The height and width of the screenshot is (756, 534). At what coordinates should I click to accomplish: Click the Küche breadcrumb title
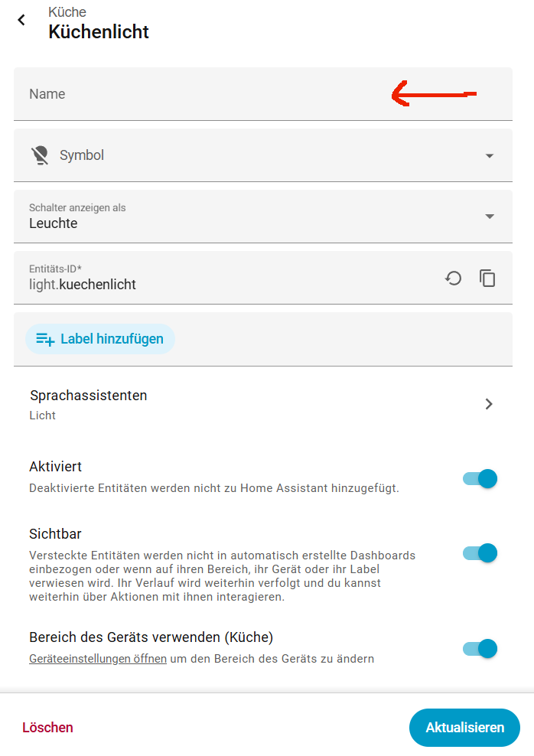point(67,12)
